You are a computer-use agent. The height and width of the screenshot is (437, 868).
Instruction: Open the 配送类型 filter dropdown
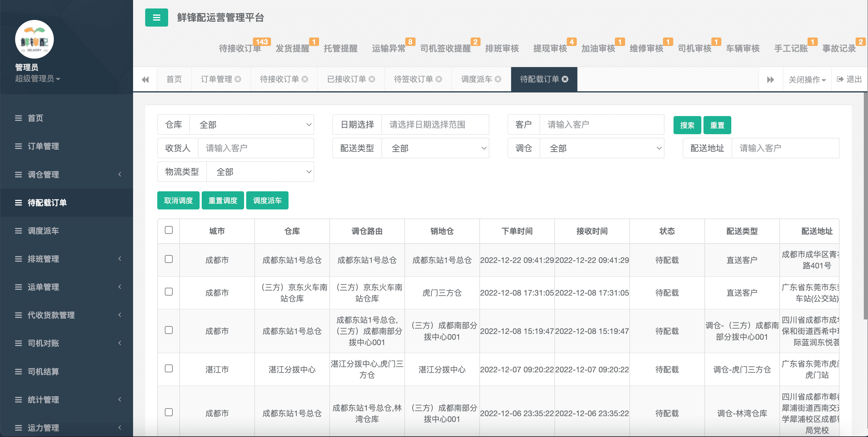435,148
